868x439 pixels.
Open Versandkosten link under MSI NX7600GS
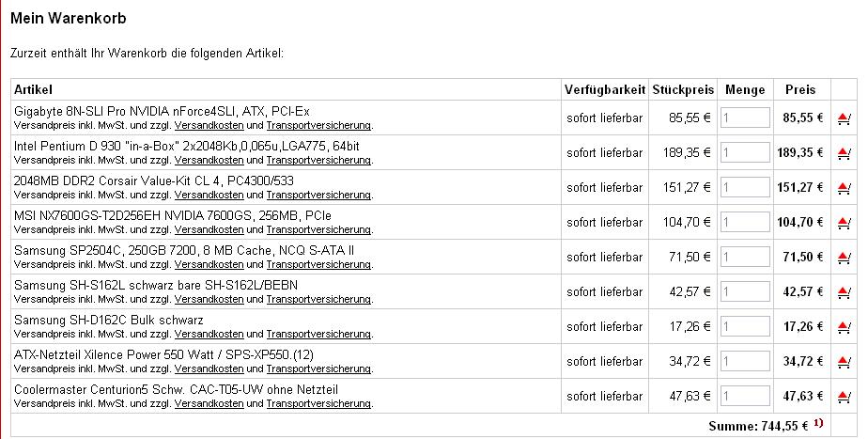tap(209, 229)
